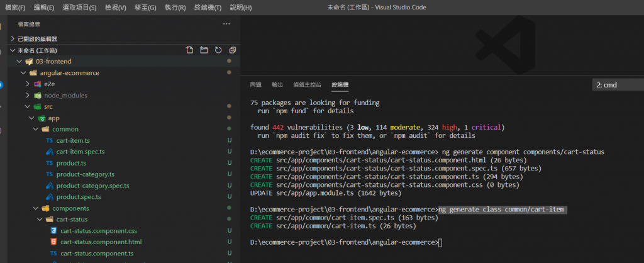This screenshot has height=263, width=644.
Task: Open cart-item.spec.ts file
Action: (x=80, y=152)
